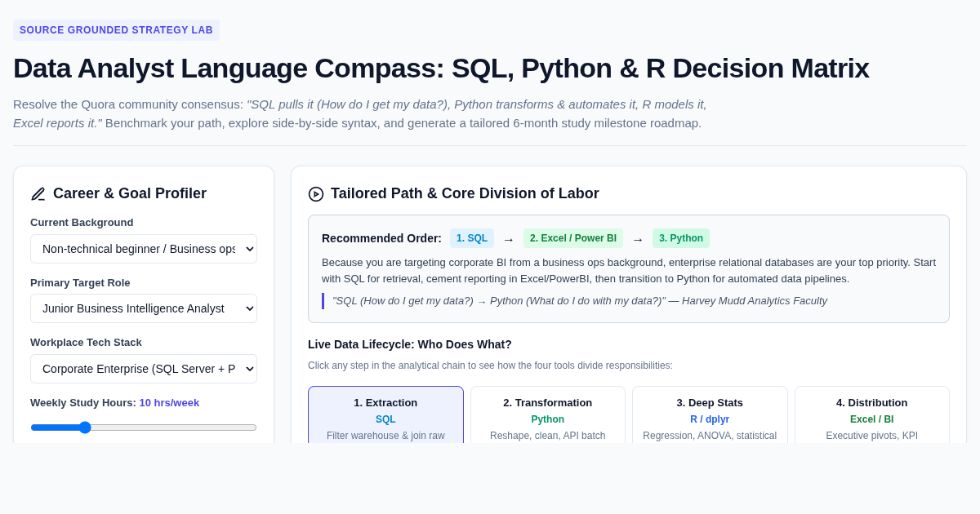Click the Live Data Lifecycle: Who Does What? heading
Viewport: 980px width, 514px height.
410,344
